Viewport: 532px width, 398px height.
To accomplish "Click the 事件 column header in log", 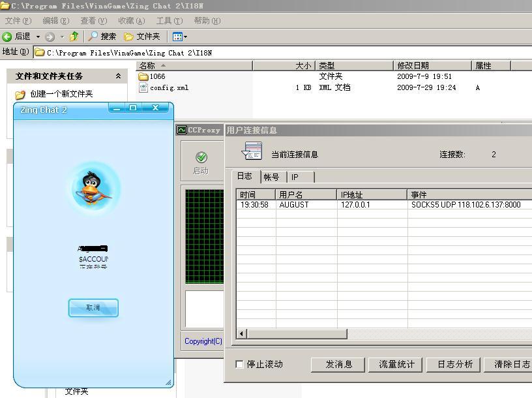I will [469, 194].
